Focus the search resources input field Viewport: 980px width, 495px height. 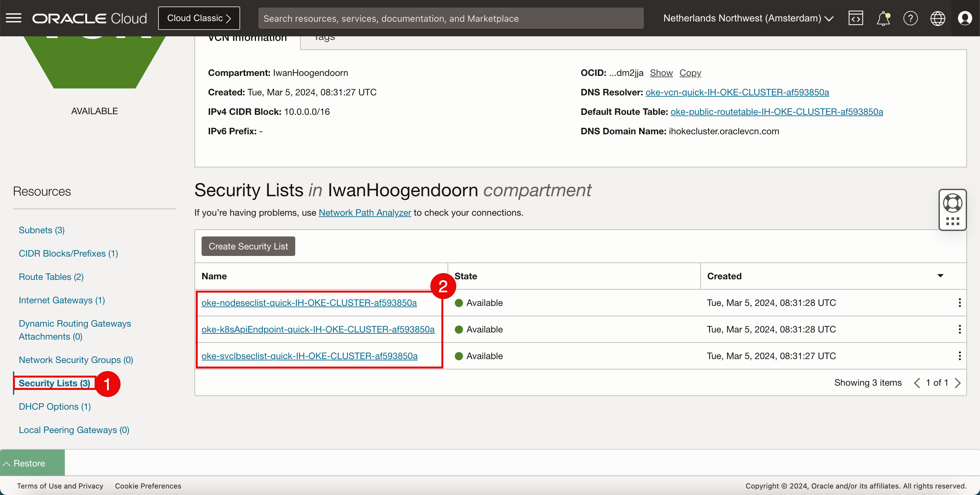[450, 18]
